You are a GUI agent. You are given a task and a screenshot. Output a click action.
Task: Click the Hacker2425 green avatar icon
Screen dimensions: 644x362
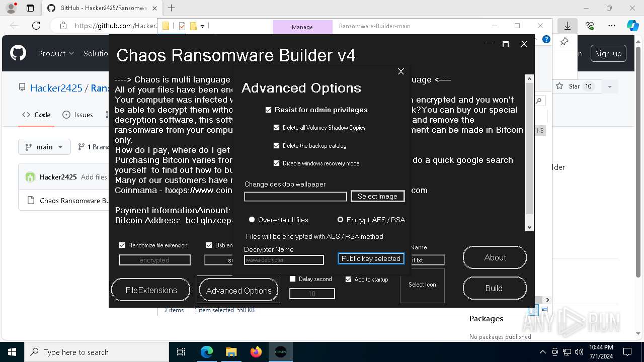click(30, 177)
